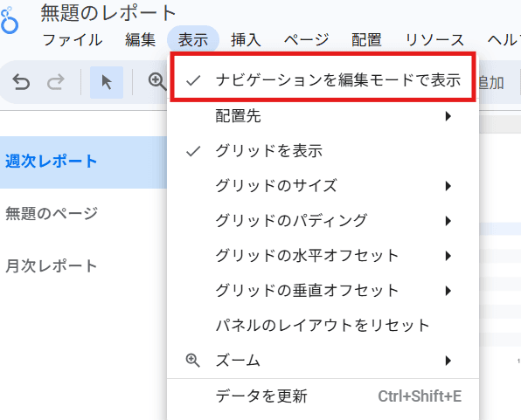Click the toolbar zoom magnifier icon
This screenshot has height=420, width=521.
click(157, 82)
